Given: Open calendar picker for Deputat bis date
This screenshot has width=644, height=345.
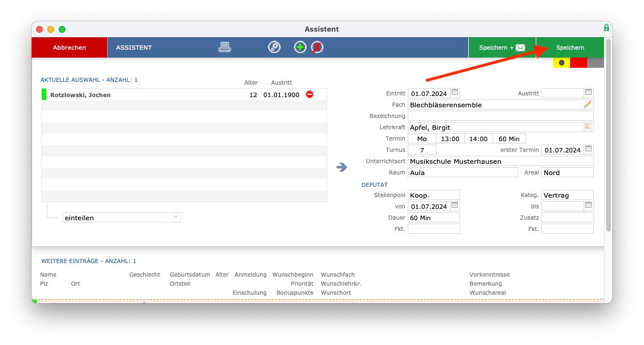Looking at the screenshot, I should tap(589, 205).
